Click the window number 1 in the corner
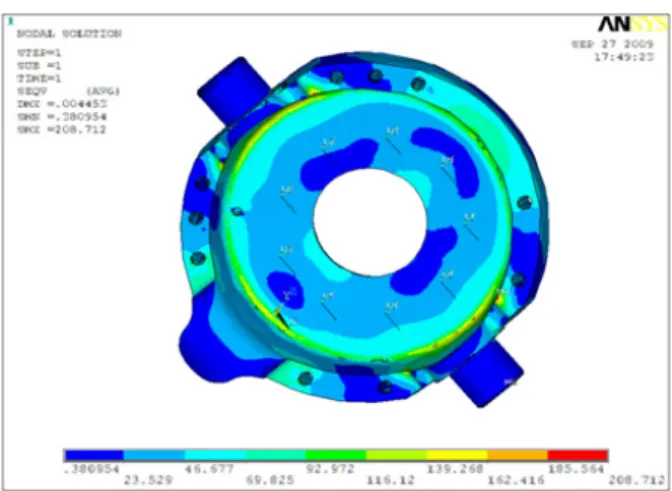This screenshot has height=491, width=672. pyautogui.click(x=11, y=21)
